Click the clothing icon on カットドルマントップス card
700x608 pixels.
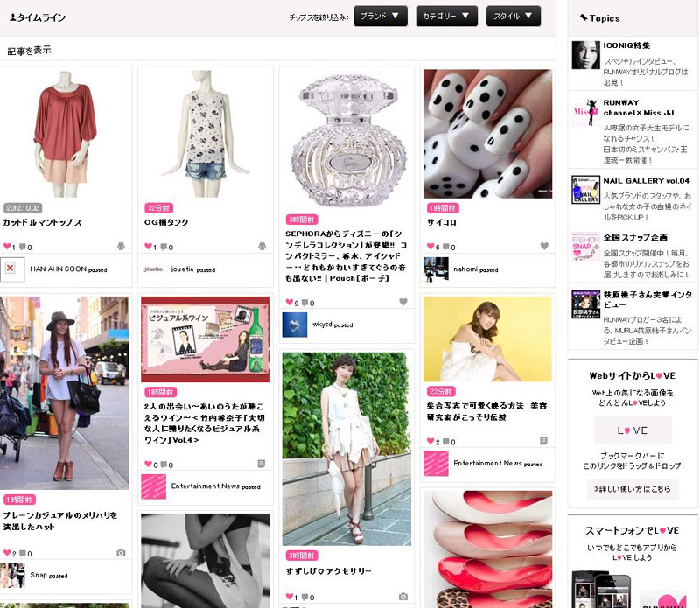[121, 246]
